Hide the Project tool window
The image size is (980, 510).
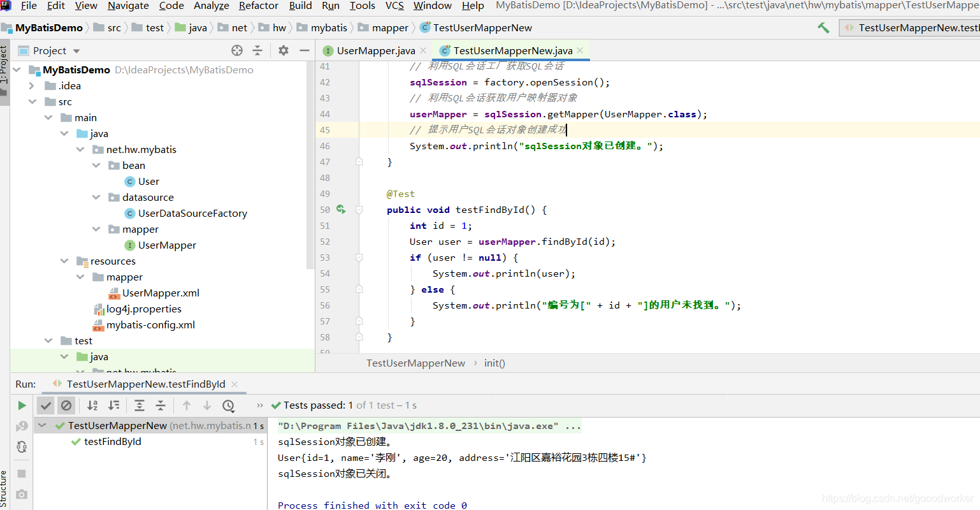[305, 50]
